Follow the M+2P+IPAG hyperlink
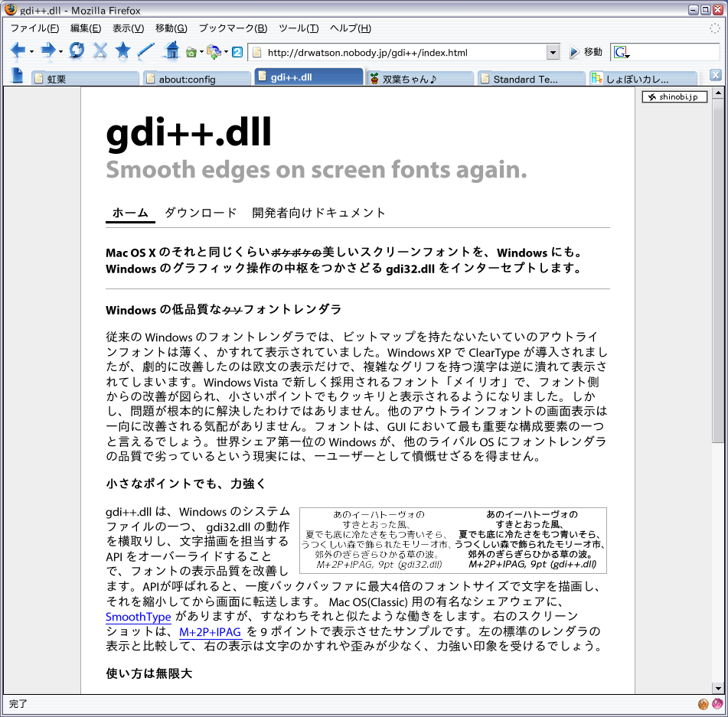 [210, 631]
